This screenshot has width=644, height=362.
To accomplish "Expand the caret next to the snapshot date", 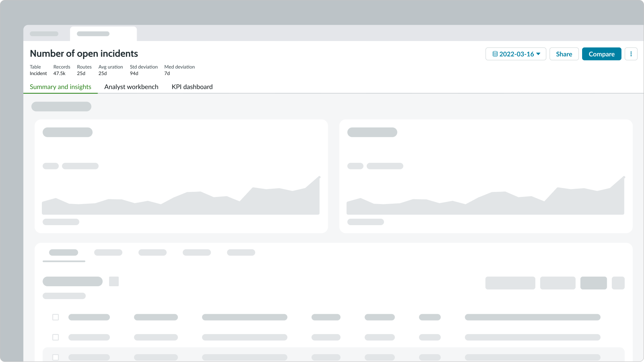I will point(538,54).
